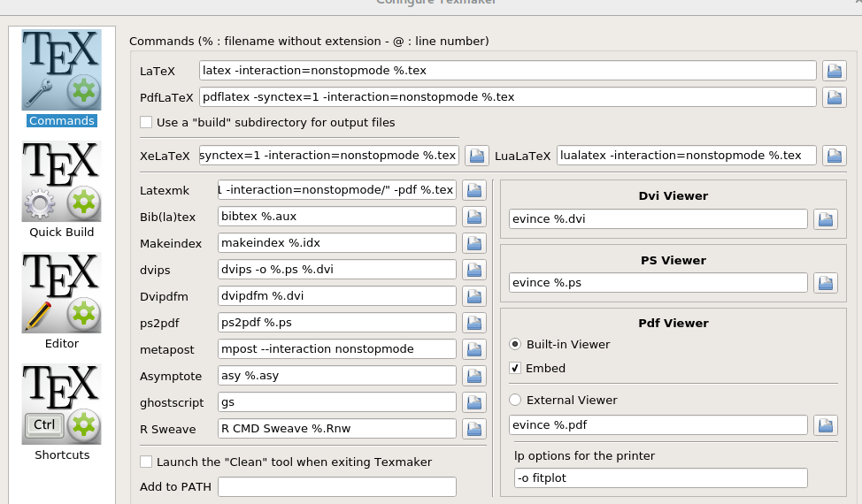Browse for the dvips executable
This screenshot has width=862, height=504.
click(473, 270)
